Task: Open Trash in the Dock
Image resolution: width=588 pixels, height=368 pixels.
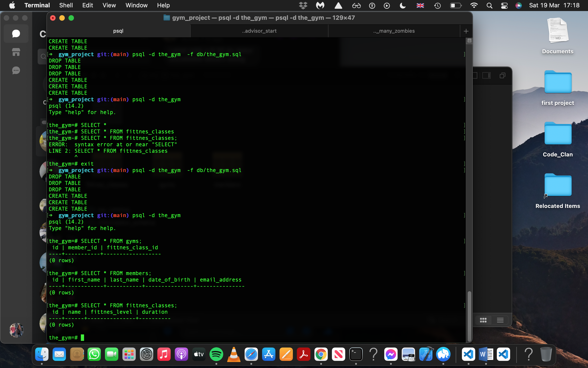Action: pos(546,354)
